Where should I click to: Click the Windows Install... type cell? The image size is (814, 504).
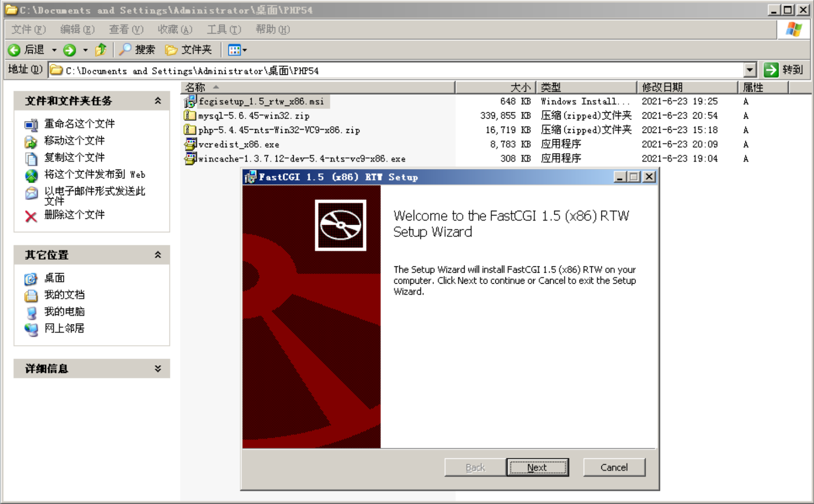585,101
